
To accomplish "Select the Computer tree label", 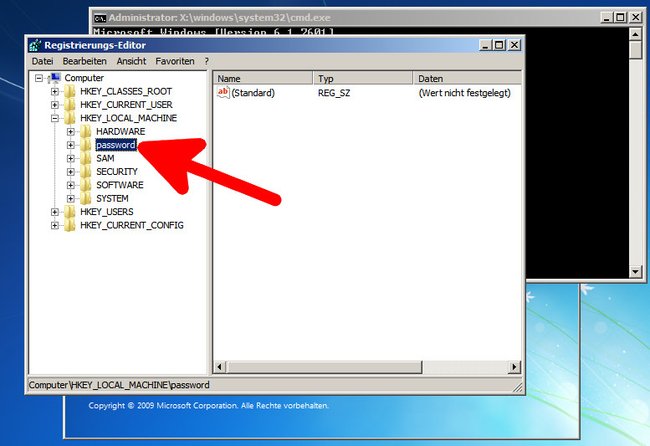I will tap(84, 78).
